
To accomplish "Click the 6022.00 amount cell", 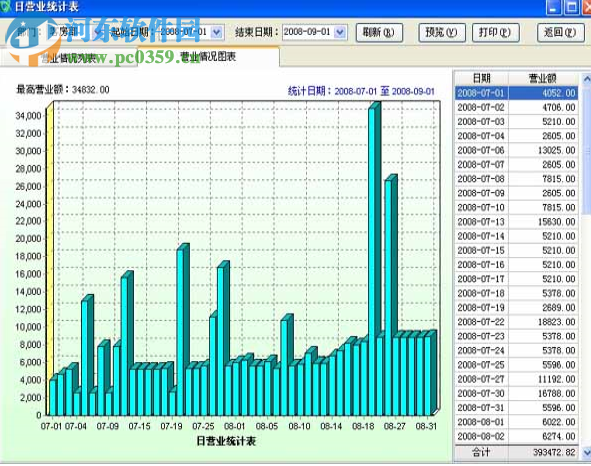I will point(543,423).
